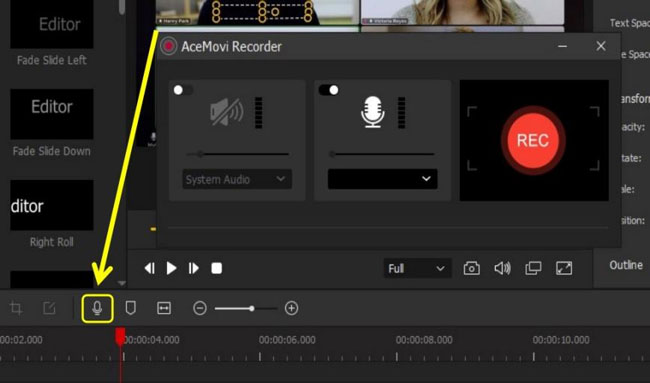Click the transitions list scroll down arrow
Image resolution: width=650 pixels, height=383 pixels.
click(x=121, y=283)
